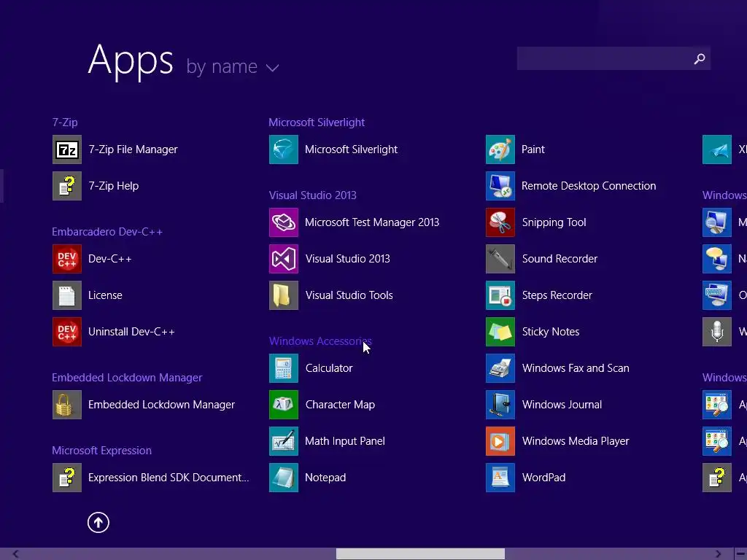Click the '7-Zip Help' label
The width and height of the screenshot is (747, 560).
113,186
